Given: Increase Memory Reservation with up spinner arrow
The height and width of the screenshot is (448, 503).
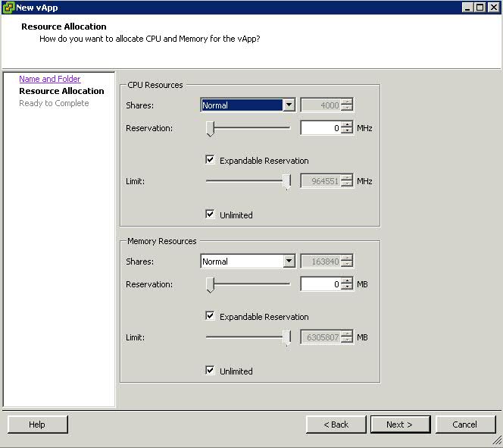Looking at the screenshot, I should (x=347, y=281).
